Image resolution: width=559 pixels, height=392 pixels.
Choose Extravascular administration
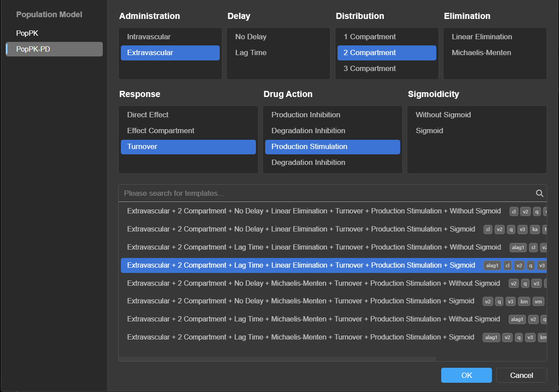[170, 52]
